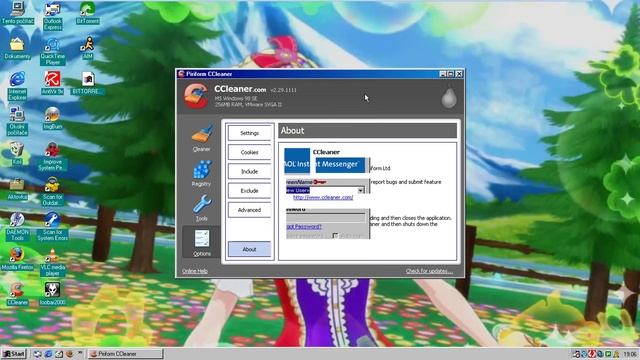This screenshot has height=360, width=640.
Task: Select the foobar2000 desktop icon
Action: (x=53, y=294)
